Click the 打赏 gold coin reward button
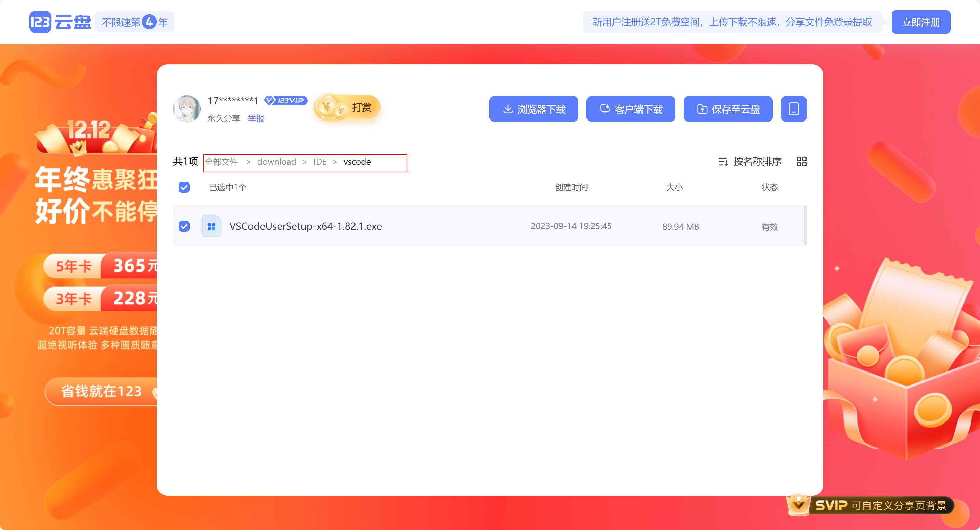980x530 pixels. click(347, 108)
